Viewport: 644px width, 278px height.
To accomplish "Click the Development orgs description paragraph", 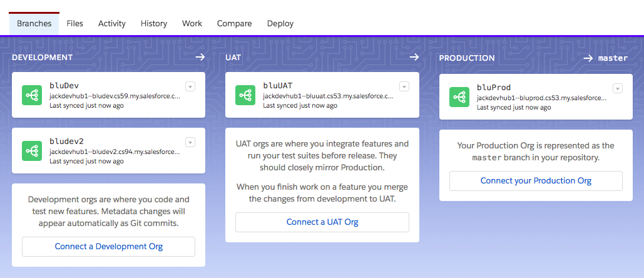I will [108, 212].
